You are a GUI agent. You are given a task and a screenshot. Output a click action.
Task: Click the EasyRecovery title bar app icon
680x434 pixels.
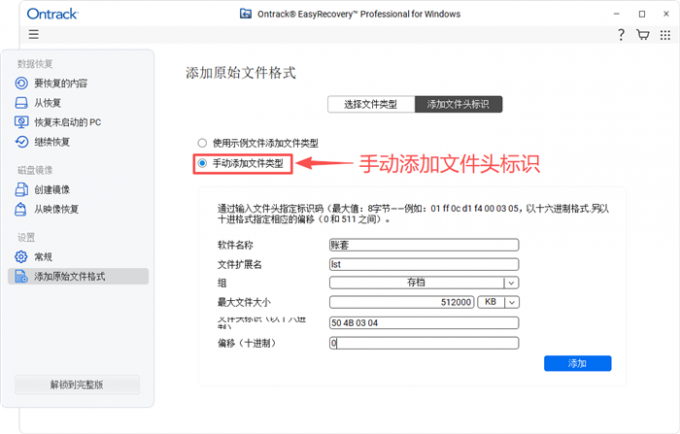[245, 14]
